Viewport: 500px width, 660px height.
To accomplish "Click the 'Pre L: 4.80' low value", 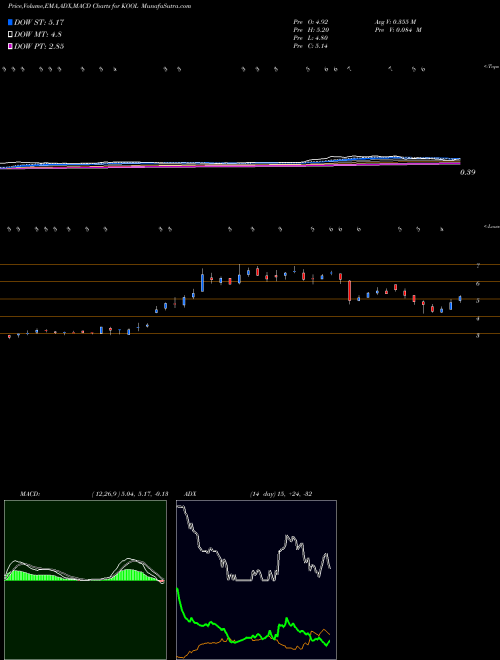I will pyautogui.click(x=311, y=38).
